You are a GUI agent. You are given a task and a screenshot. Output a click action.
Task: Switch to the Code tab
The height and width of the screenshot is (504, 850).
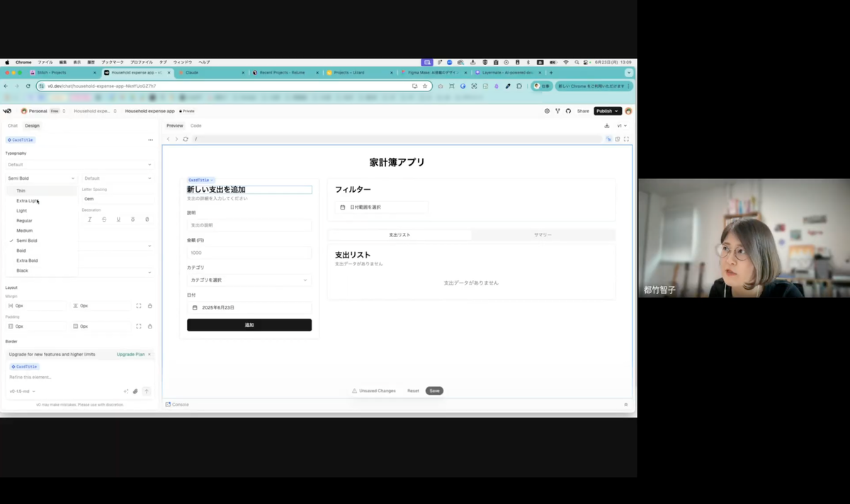pyautogui.click(x=196, y=126)
